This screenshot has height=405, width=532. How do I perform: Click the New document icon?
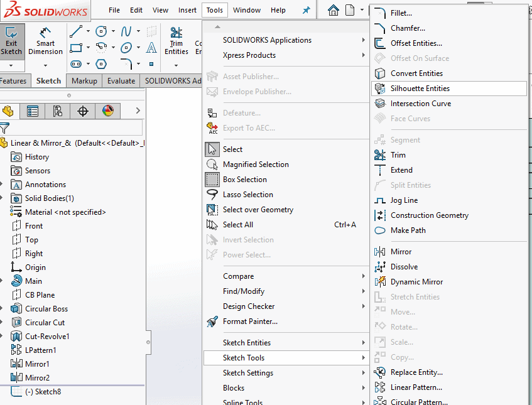click(350, 10)
